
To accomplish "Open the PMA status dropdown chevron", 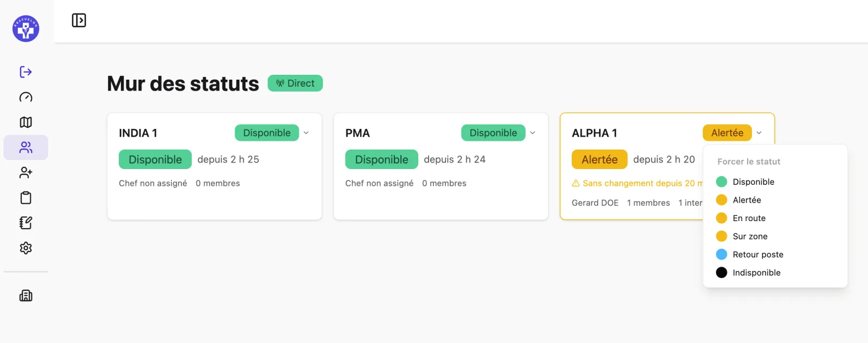I will pos(532,133).
